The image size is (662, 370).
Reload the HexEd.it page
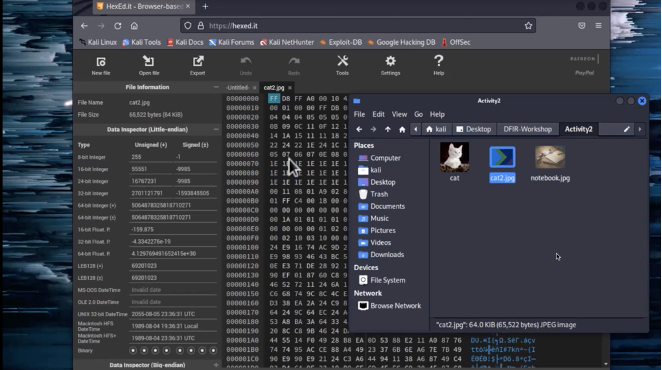point(118,26)
